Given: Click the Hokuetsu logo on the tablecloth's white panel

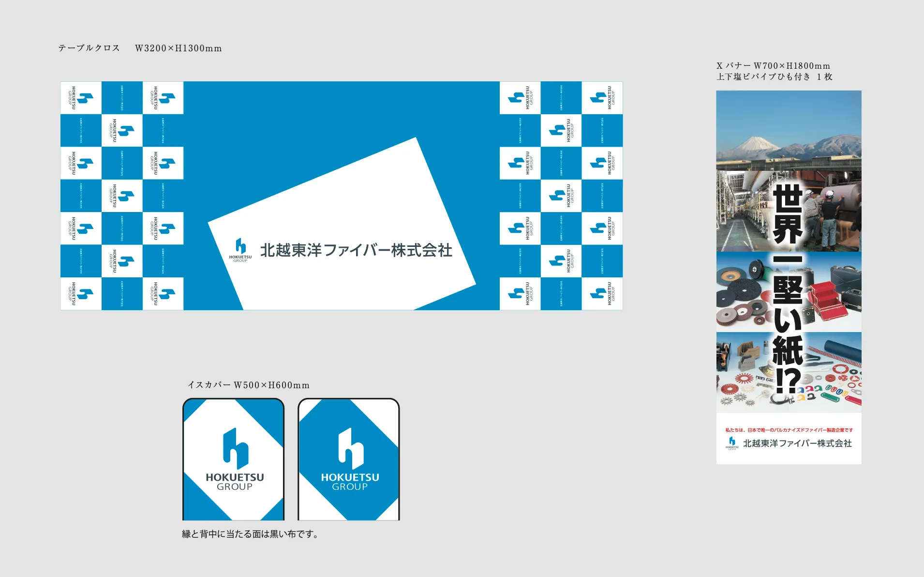Looking at the screenshot, I should click(x=240, y=250).
